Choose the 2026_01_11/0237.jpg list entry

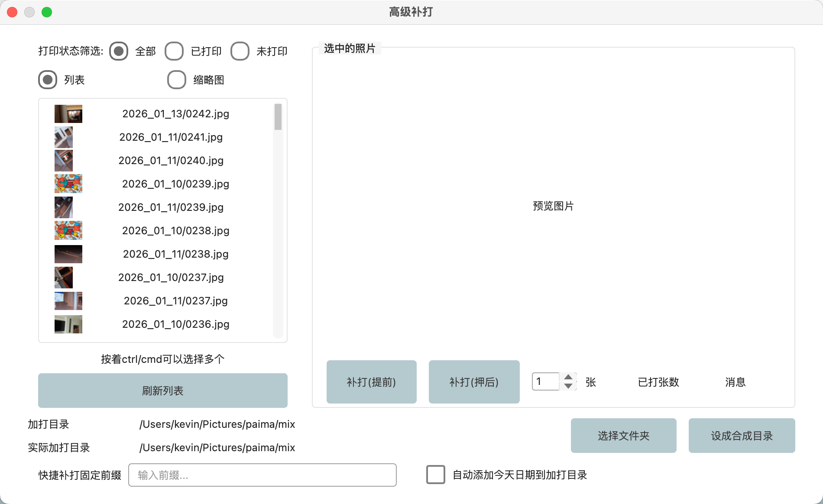(x=175, y=301)
